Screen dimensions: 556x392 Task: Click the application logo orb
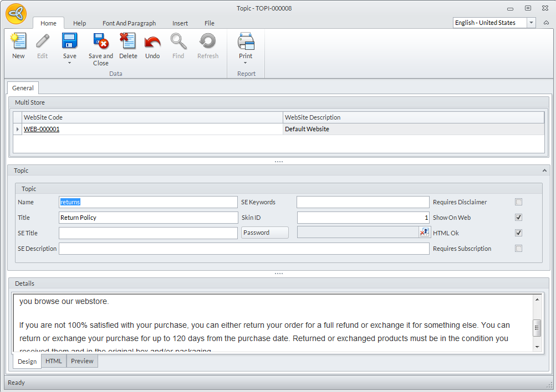coord(16,14)
